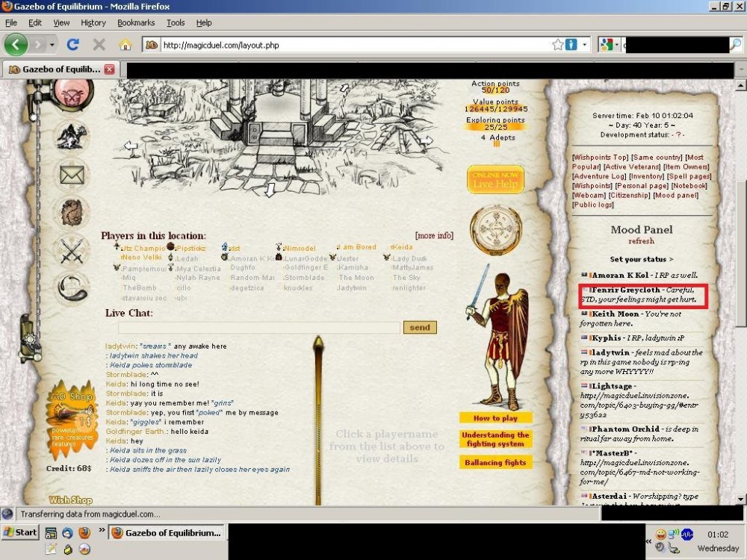Expand Set your status in Mood Panel
This screenshot has width=747, height=560.
coord(641,260)
